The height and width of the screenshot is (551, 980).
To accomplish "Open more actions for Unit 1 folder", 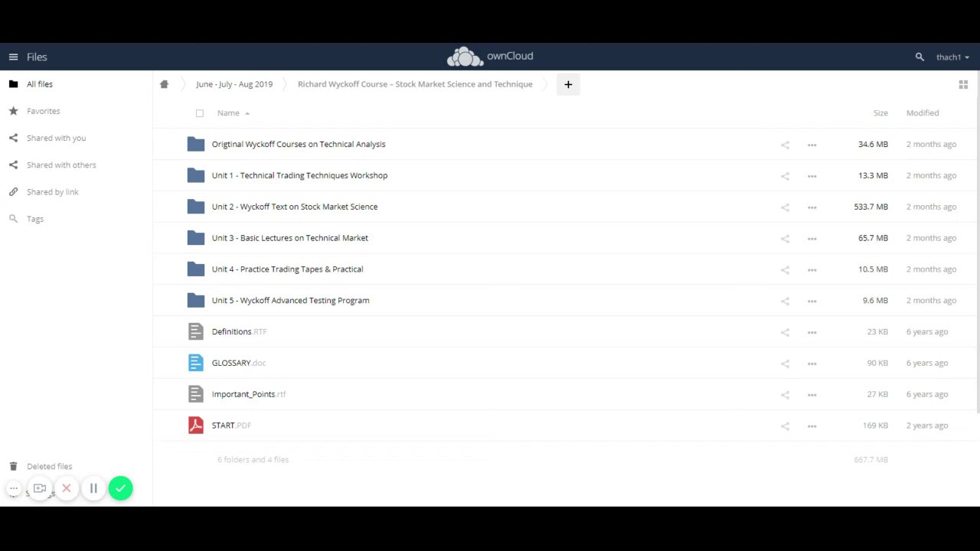I will pyautogui.click(x=812, y=176).
